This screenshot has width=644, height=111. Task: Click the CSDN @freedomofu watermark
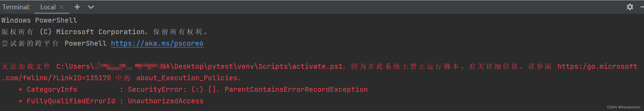click(623, 107)
